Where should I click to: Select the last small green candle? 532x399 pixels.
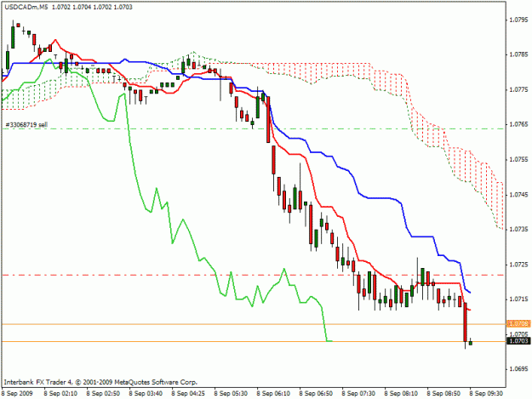[470, 342]
